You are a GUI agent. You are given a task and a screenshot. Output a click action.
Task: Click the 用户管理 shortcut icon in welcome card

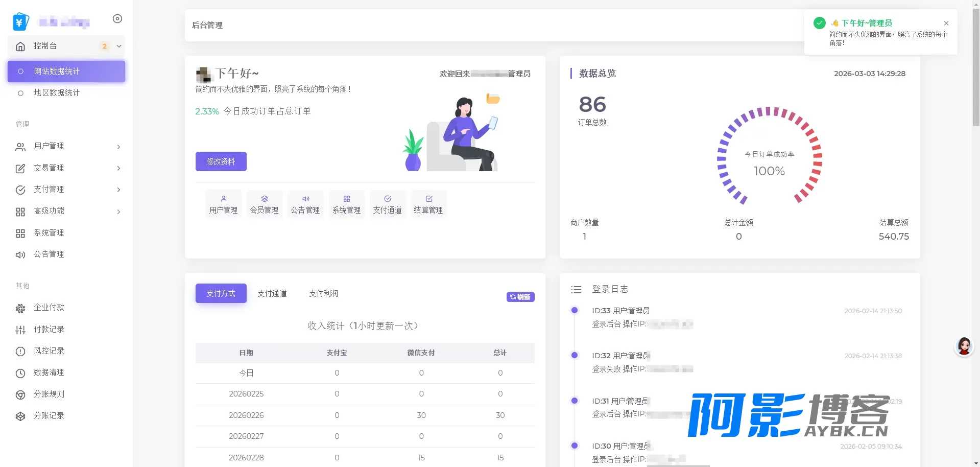(x=223, y=199)
